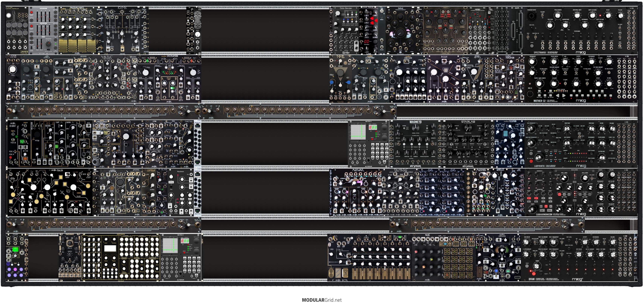This screenshot has width=644, height=304.
Task: Select the Sinfonion module
Action: pos(121,257)
